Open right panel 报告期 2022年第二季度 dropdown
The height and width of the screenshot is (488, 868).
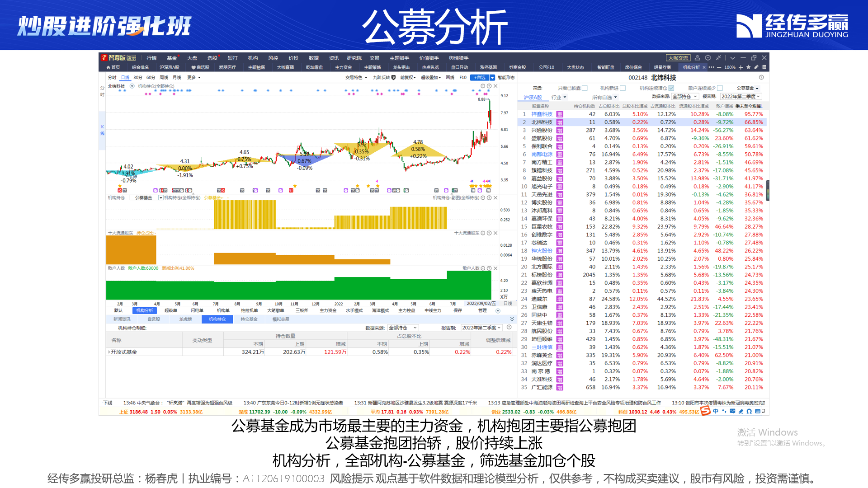(x=741, y=97)
